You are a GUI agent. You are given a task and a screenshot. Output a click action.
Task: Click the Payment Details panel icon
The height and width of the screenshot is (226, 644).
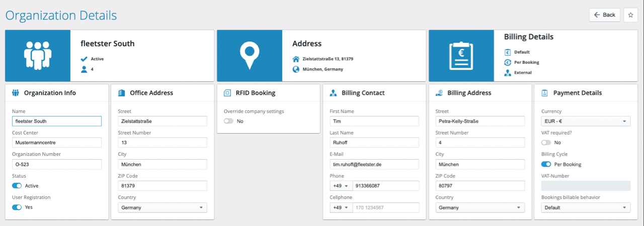click(545, 93)
